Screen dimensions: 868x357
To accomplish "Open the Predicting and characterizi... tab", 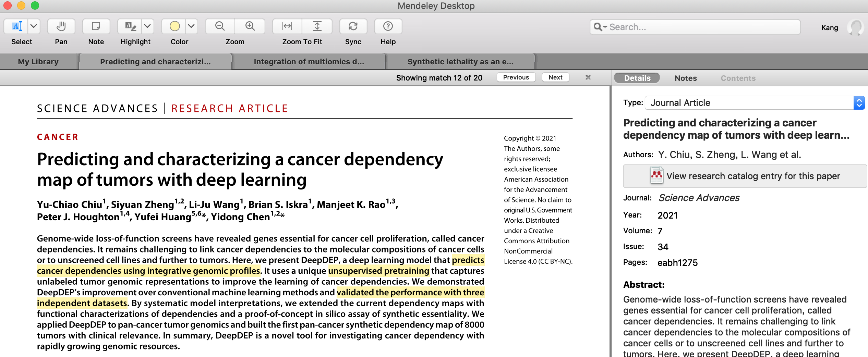I will point(155,62).
